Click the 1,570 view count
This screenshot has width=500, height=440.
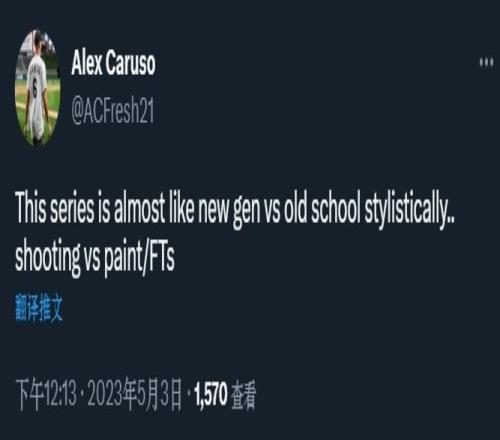point(211,395)
